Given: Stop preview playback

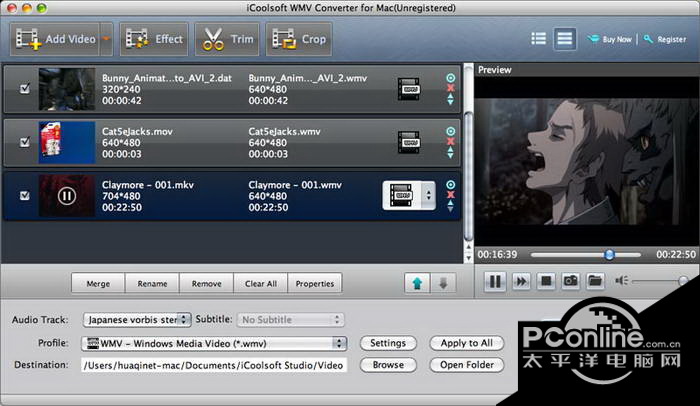Looking at the screenshot, I should click(x=546, y=281).
